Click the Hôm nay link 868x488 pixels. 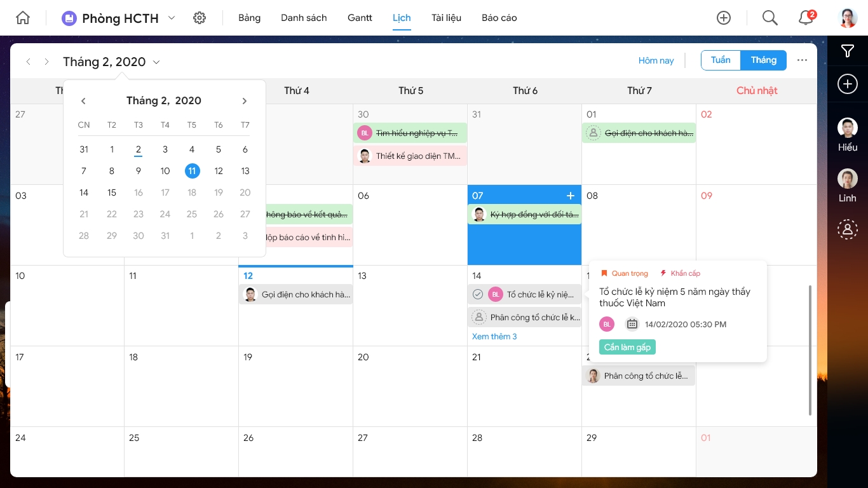tap(656, 60)
